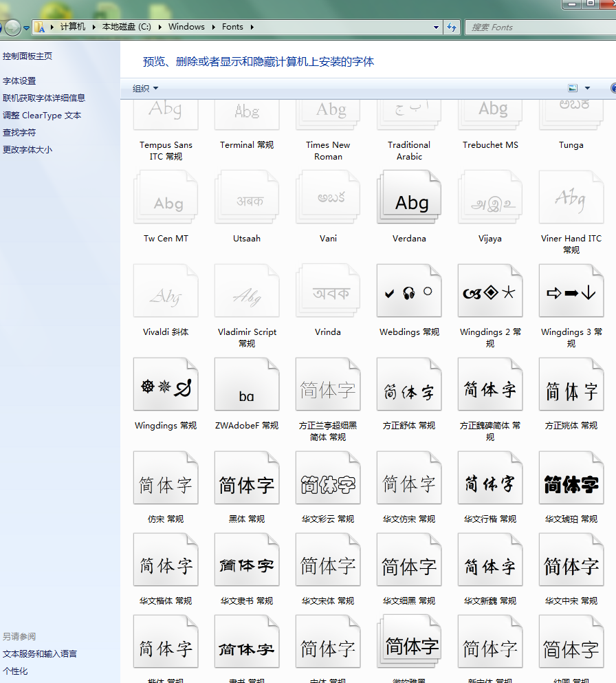
Task: Select the 华文中宋 常规 font icon
Action: pyautogui.click(x=571, y=560)
